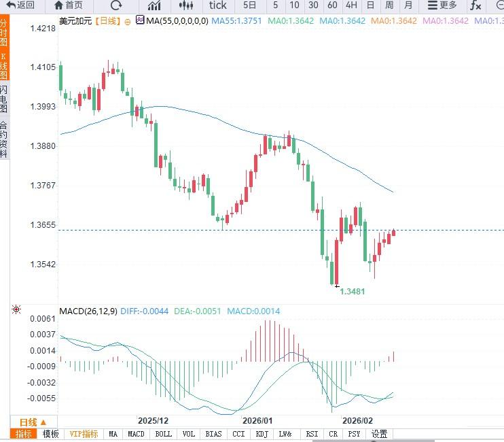The image size is (504, 442).
Task: Click the orange circle icon beside 日线
Action: pyautogui.click(x=126, y=21)
